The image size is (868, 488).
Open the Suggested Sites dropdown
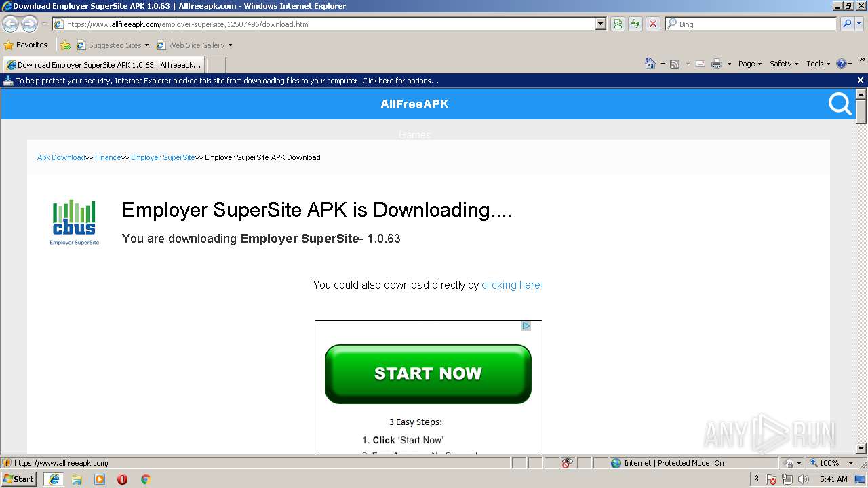pos(113,45)
